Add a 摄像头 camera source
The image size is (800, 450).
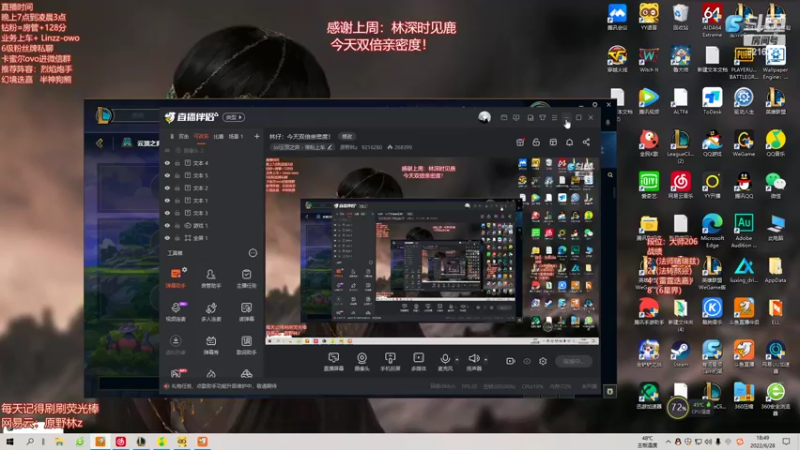pos(362,361)
